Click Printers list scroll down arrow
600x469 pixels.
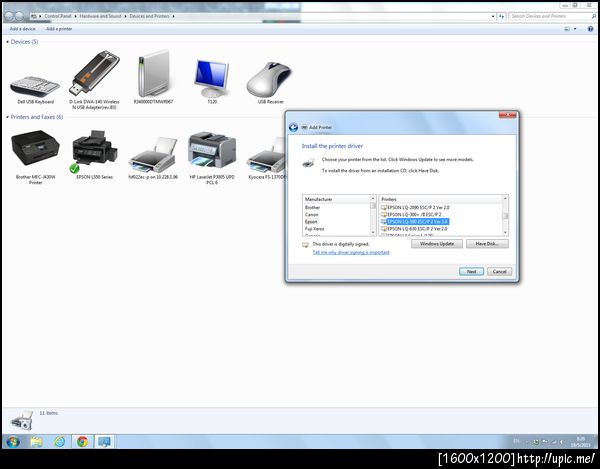tap(505, 232)
